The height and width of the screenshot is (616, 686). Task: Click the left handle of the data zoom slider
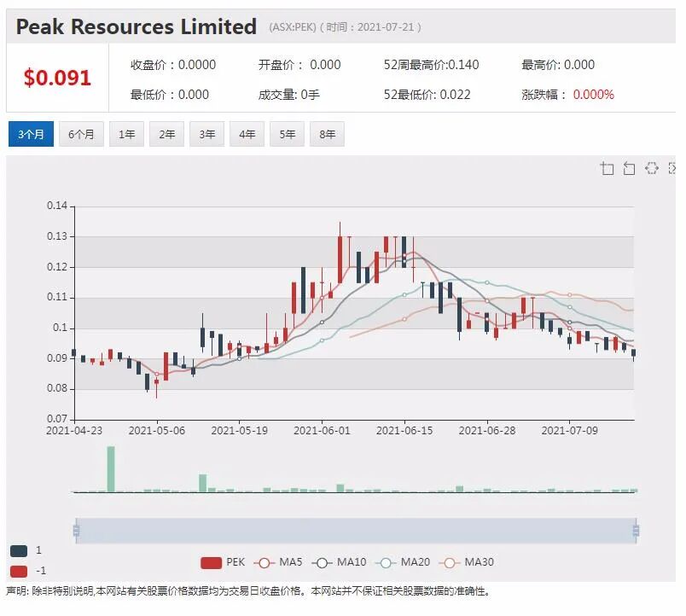pyautogui.click(x=77, y=531)
